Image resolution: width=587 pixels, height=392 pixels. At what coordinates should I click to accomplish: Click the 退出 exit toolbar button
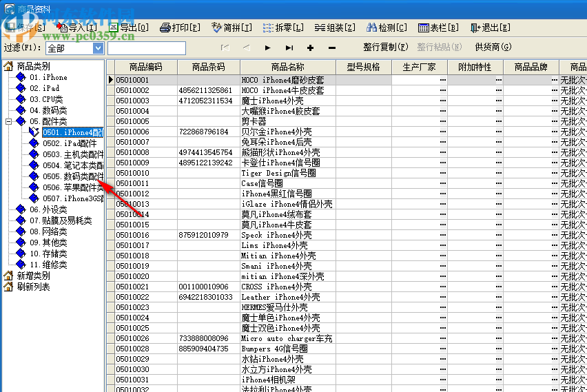[490, 28]
